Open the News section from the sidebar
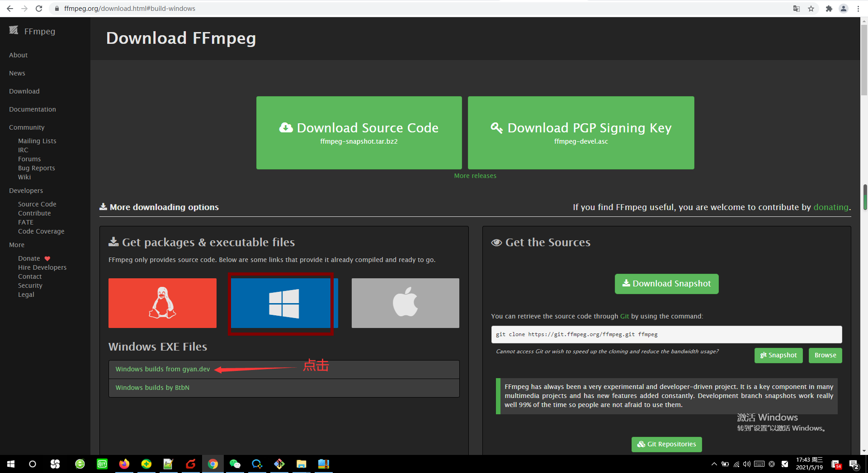The width and height of the screenshot is (868, 473). [17, 73]
